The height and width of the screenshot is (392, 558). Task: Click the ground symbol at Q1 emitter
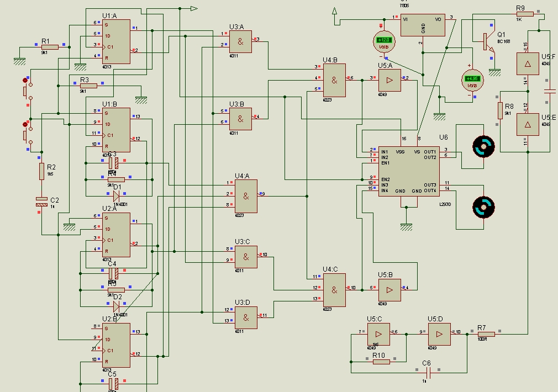(494, 72)
